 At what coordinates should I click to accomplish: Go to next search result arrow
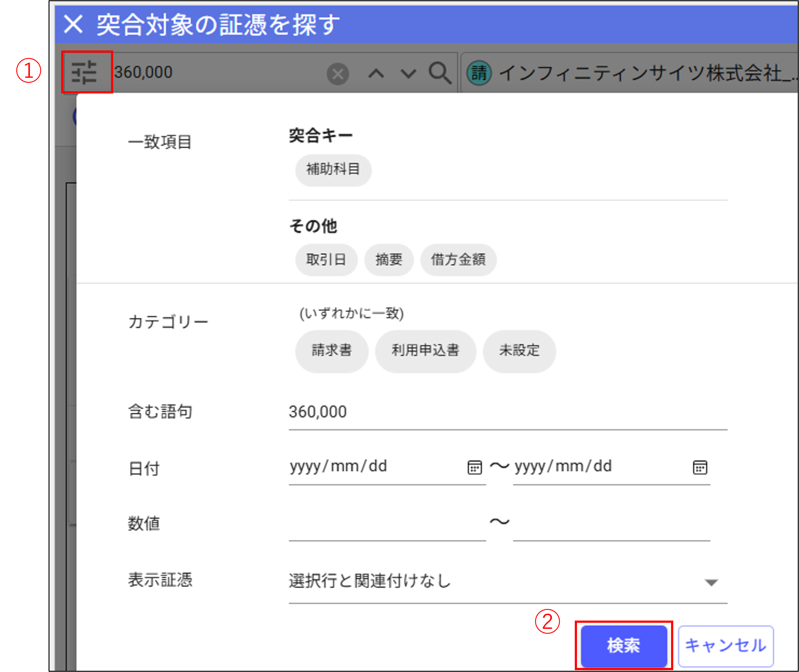coord(408,73)
